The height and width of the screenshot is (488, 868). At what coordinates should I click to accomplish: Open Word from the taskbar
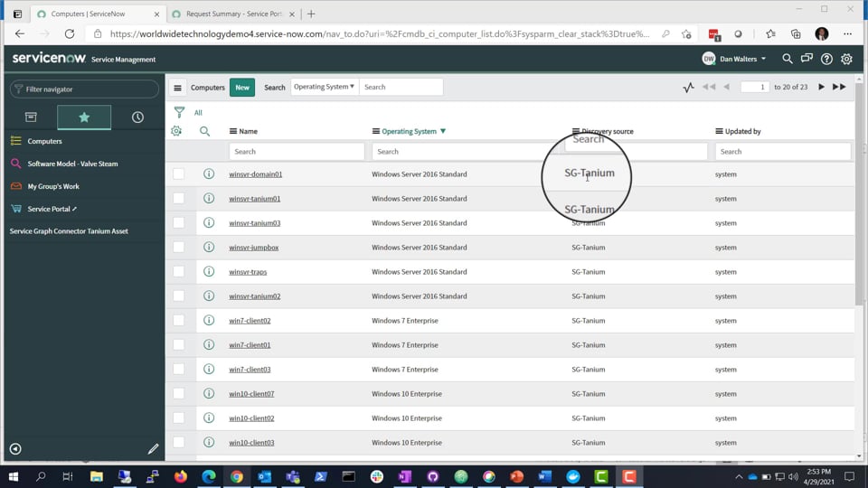click(x=544, y=476)
